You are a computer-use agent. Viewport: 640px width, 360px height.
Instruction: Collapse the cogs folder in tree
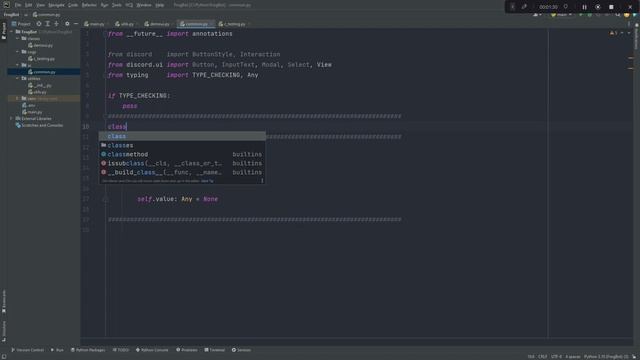pyautogui.click(x=18, y=52)
